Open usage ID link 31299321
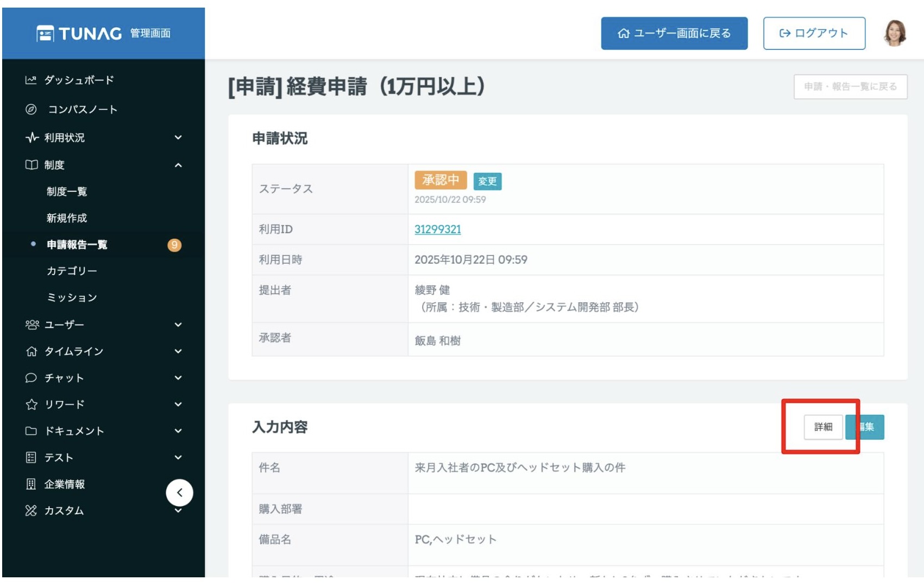This screenshot has height=586, width=924. 437,229
